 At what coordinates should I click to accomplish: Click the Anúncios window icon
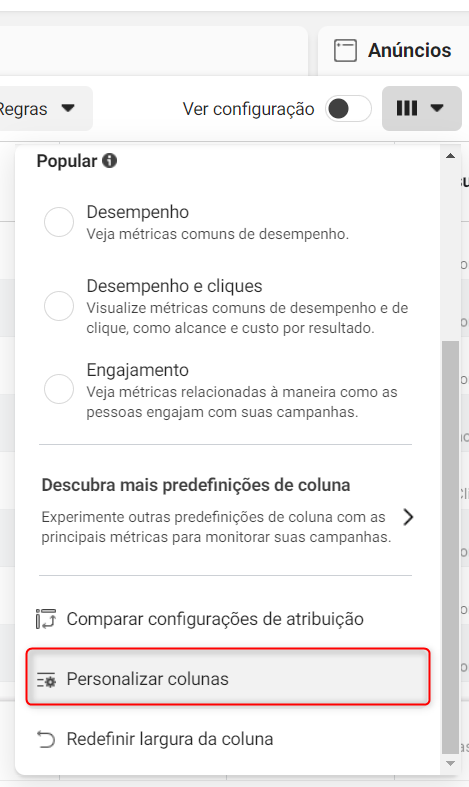tap(345, 51)
